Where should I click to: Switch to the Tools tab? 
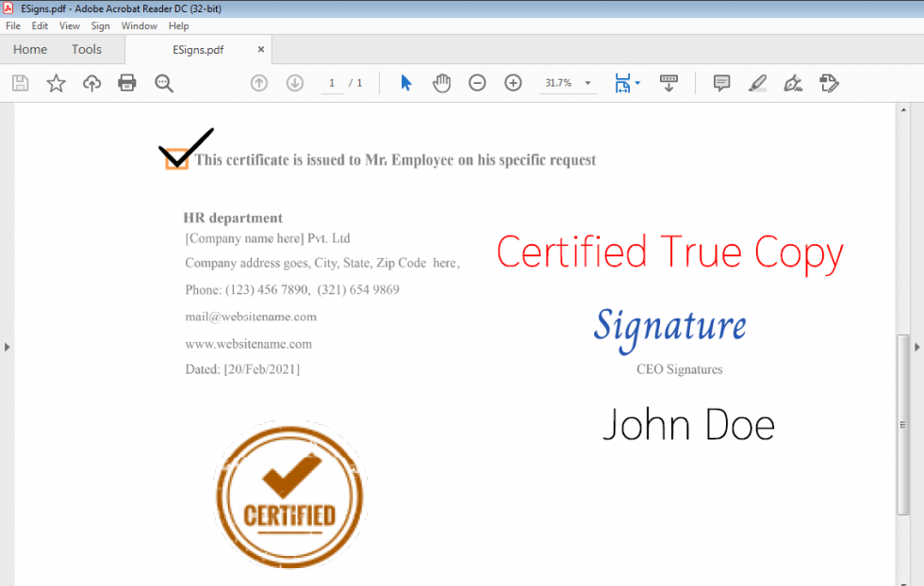(x=86, y=49)
